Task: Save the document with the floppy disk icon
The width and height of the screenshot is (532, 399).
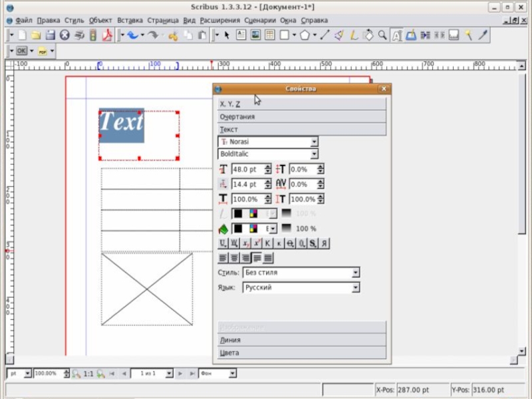Action: pyautogui.click(x=51, y=35)
